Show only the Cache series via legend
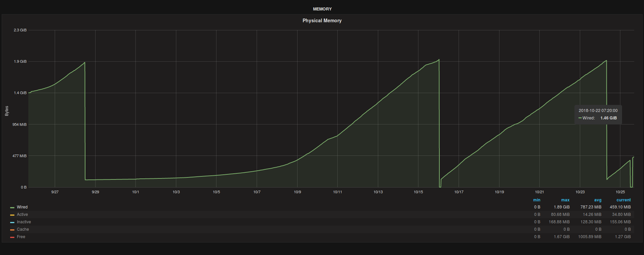Image resolution: width=644 pixels, height=255 pixels. click(x=23, y=229)
